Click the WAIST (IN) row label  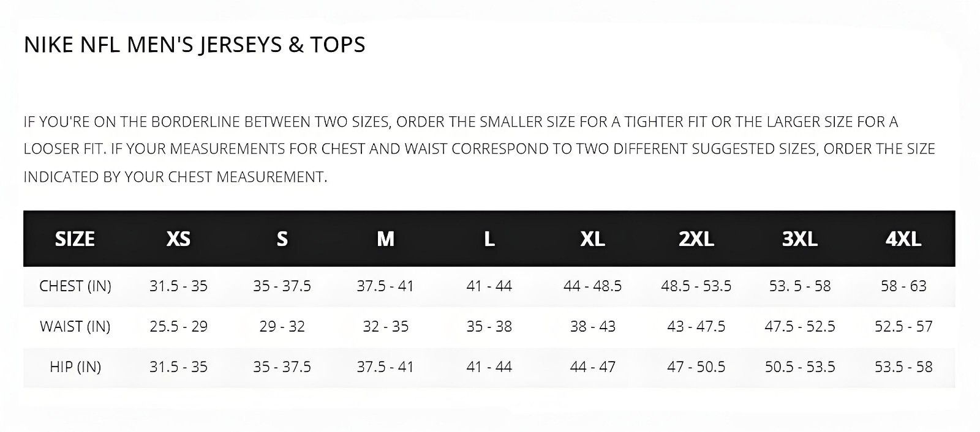coord(75,326)
